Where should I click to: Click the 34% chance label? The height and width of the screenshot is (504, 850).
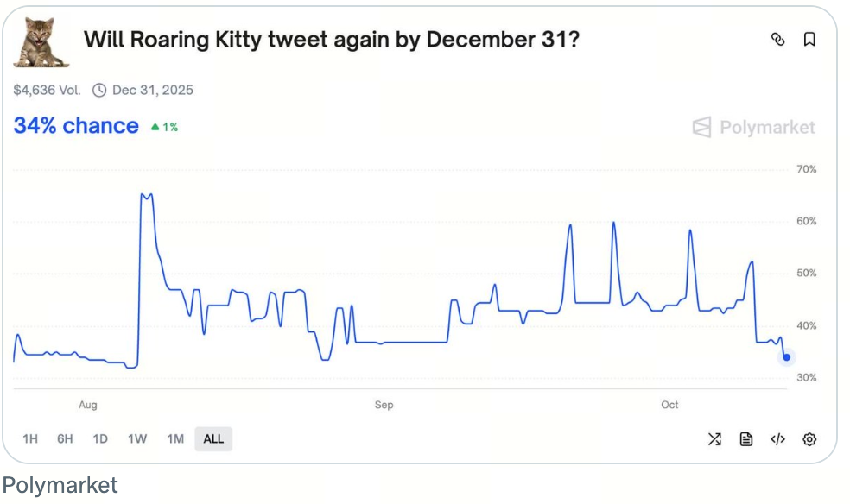[x=76, y=126]
